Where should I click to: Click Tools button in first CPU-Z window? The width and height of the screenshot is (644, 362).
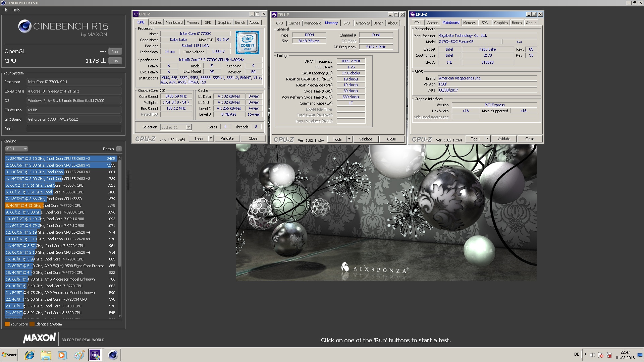tap(199, 138)
